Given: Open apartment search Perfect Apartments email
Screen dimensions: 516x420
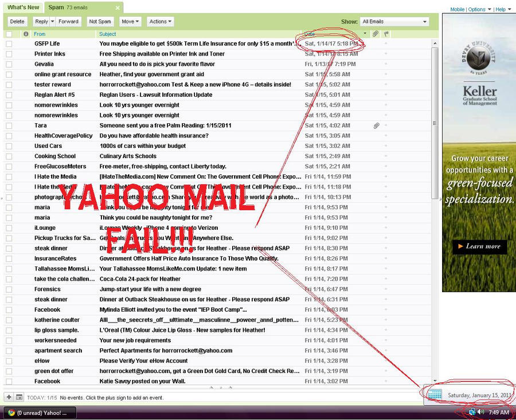Looking at the screenshot, I should [166, 351].
